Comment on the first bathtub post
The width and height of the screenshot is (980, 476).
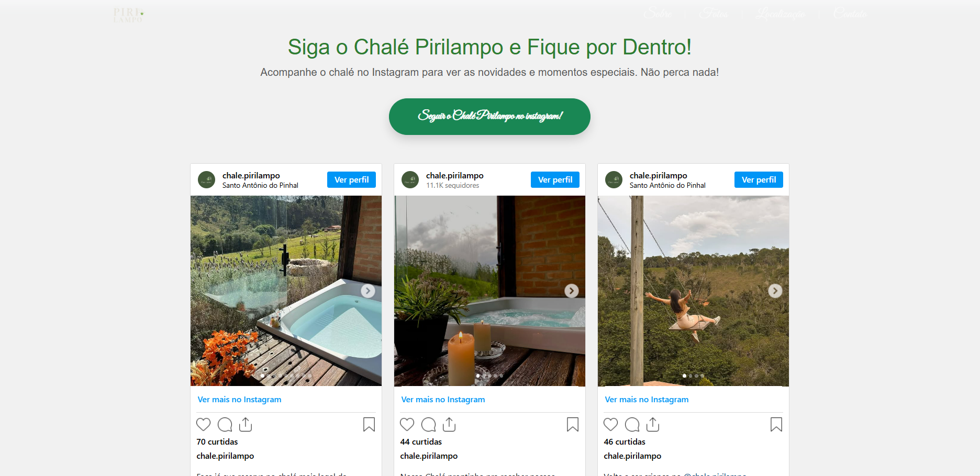click(225, 424)
